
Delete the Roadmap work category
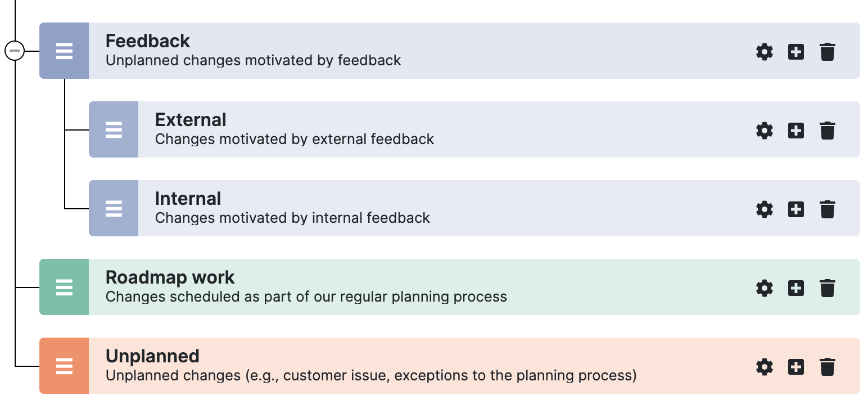tap(827, 288)
